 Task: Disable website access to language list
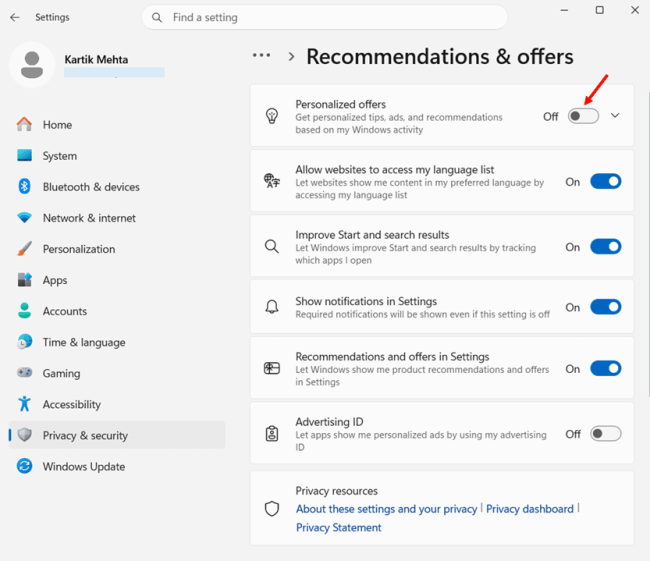606,182
